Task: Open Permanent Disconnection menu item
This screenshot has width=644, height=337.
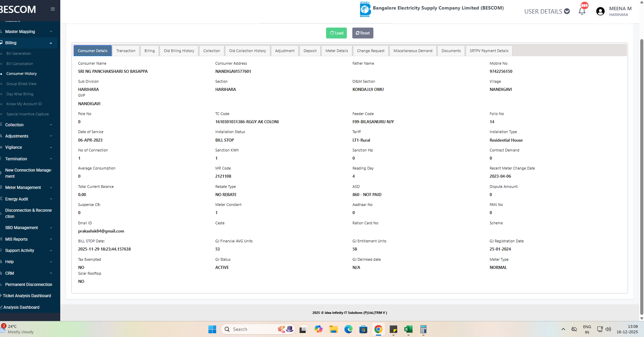Action: [29, 285]
